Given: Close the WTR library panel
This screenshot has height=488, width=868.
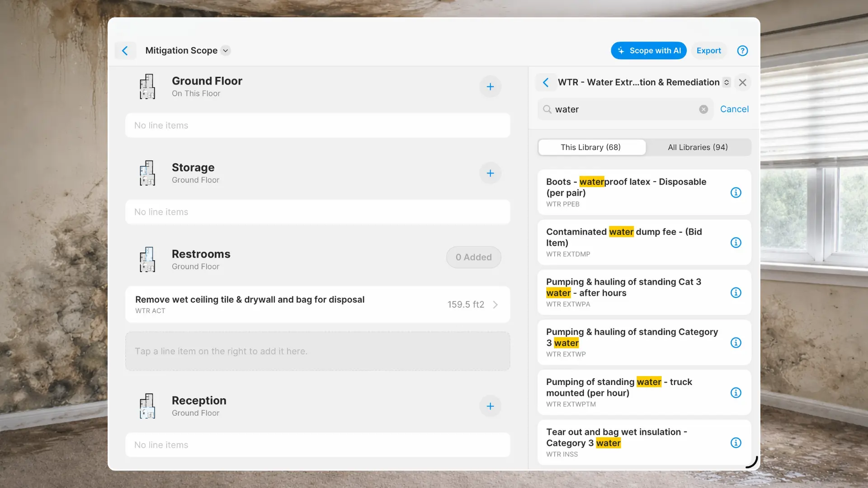Looking at the screenshot, I should [x=743, y=82].
